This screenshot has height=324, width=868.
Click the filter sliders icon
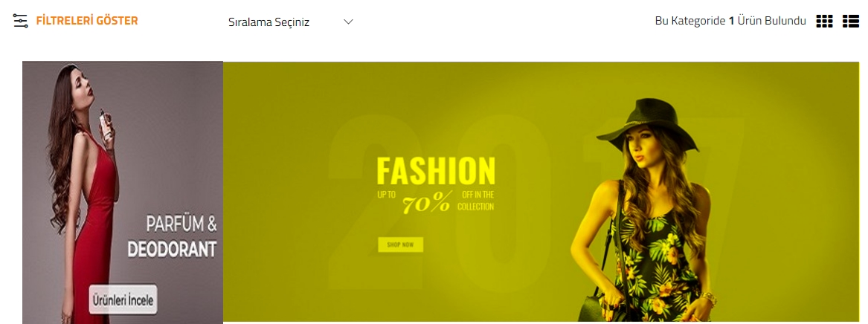point(21,21)
